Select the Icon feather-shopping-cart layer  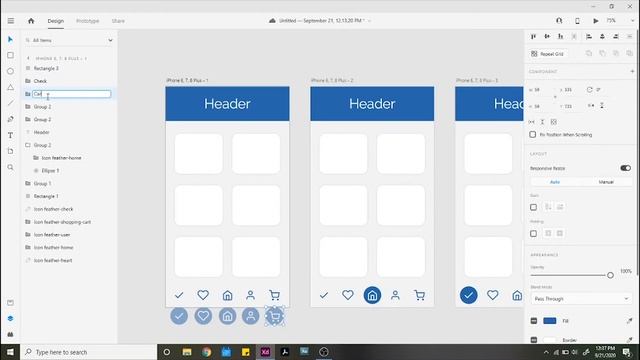coord(62,222)
